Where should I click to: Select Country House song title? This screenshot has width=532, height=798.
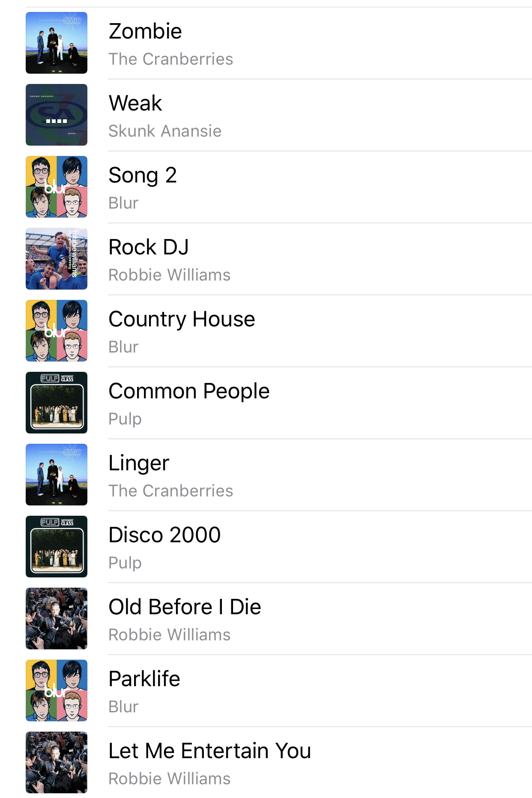(x=182, y=320)
